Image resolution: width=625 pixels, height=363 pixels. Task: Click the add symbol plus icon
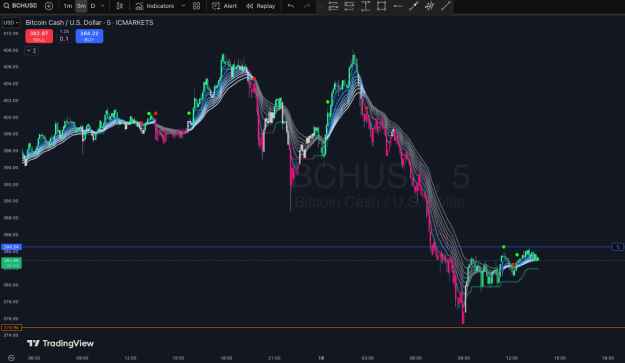click(x=49, y=6)
